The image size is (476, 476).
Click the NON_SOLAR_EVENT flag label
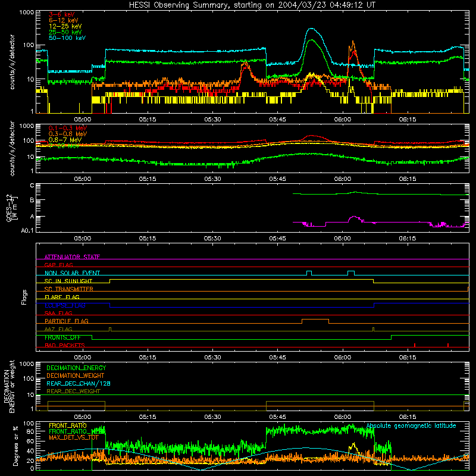pyautogui.click(x=72, y=273)
